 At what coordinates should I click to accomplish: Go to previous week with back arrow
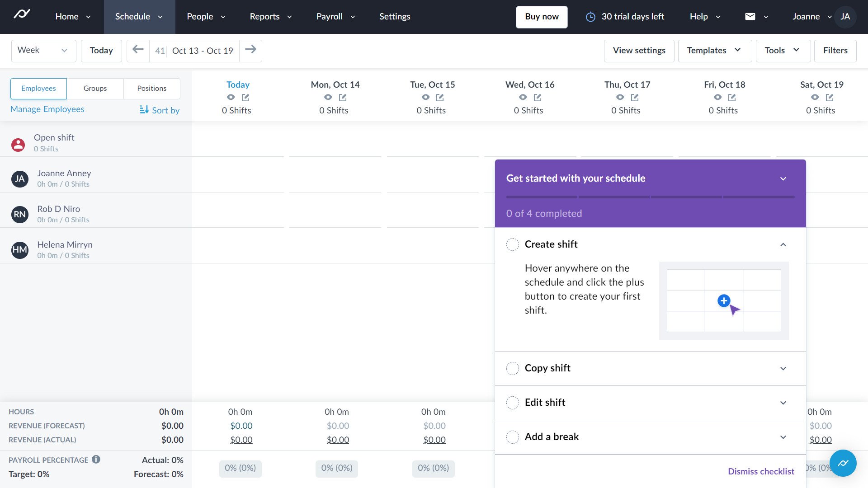pyautogui.click(x=138, y=50)
